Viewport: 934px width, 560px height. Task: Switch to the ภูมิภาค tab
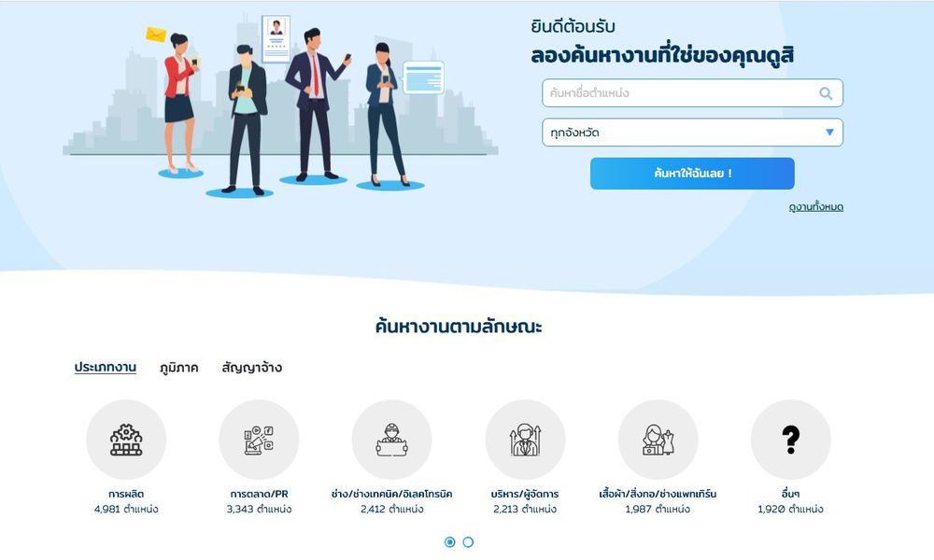[x=178, y=368]
